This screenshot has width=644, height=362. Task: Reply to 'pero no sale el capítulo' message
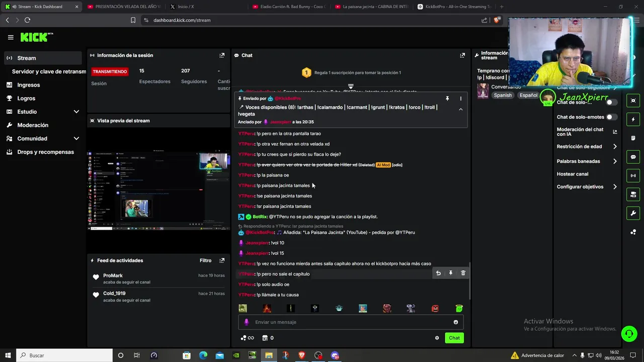tap(438, 273)
